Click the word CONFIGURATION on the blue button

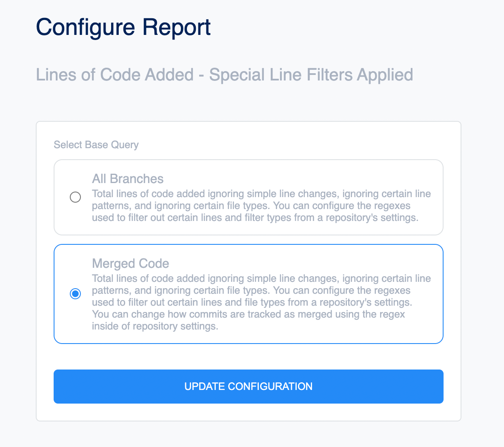[270, 386]
